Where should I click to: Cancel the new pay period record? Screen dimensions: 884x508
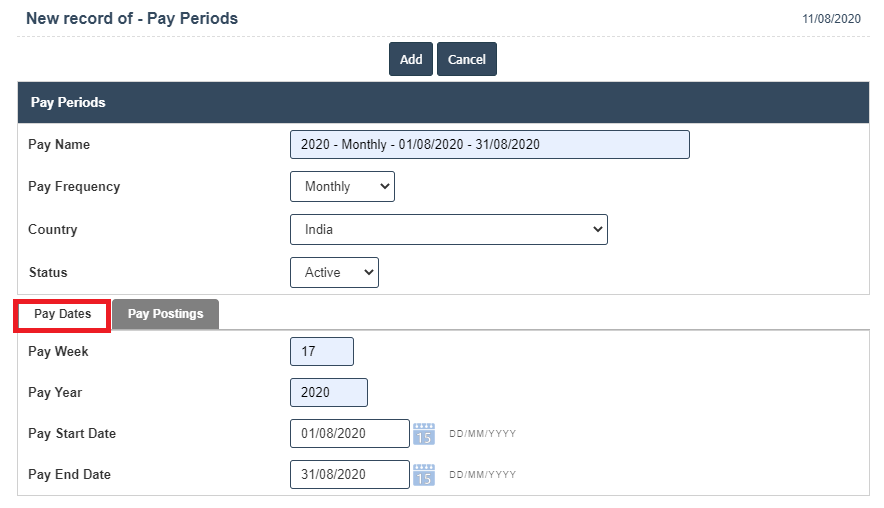pyautogui.click(x=467, y=59)
